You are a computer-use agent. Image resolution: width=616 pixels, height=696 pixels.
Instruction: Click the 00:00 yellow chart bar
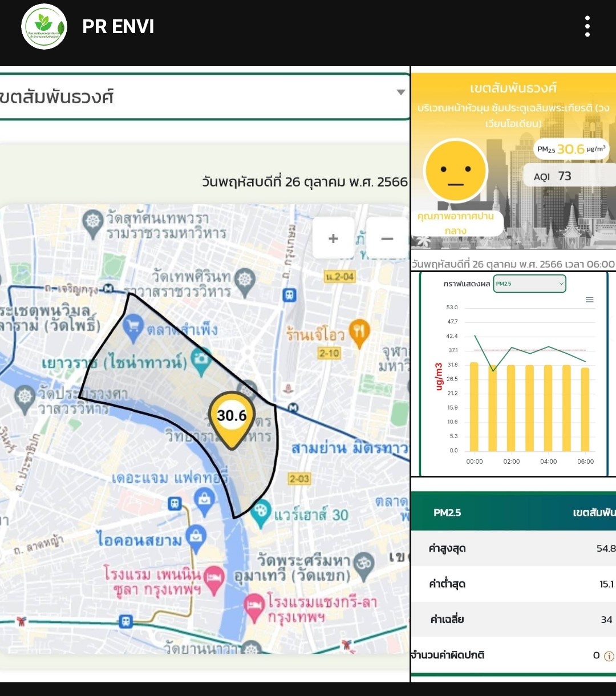[474, 407]
